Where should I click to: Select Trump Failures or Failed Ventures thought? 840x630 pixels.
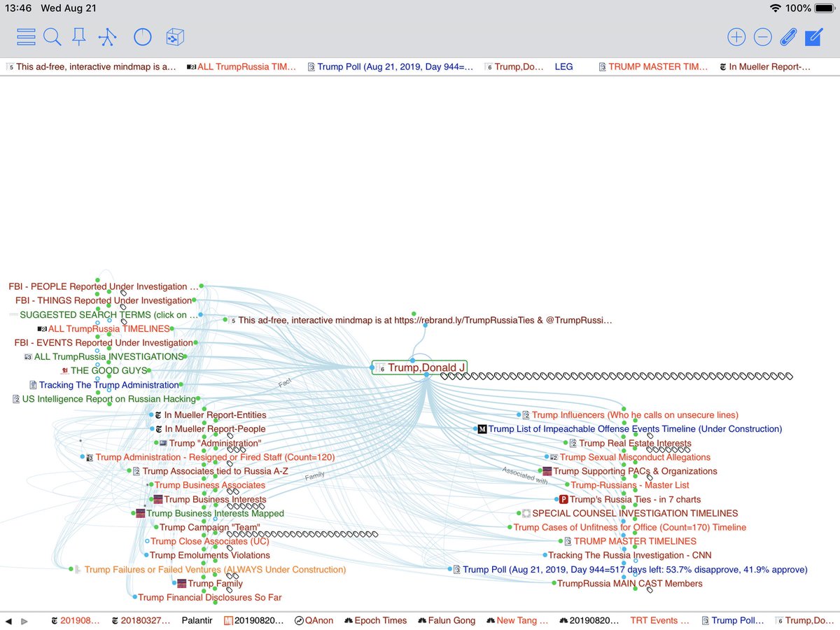click(x=210, y=569)
